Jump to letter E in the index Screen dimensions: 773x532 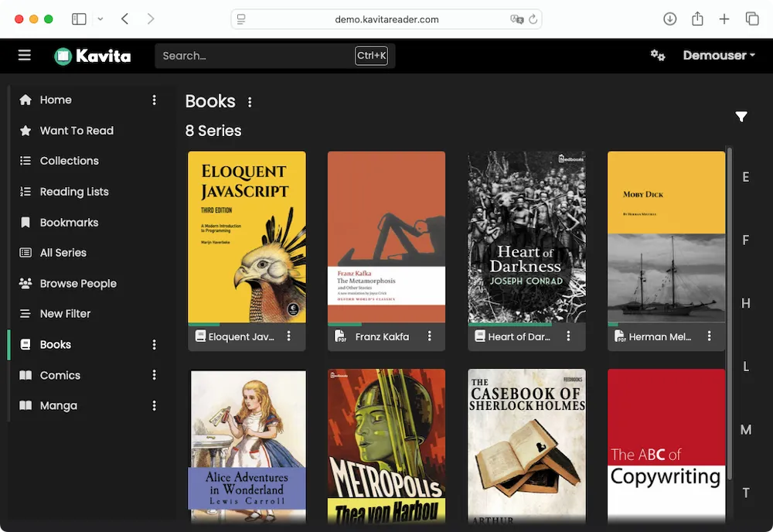pyautogui.click(x=746, y=177)
